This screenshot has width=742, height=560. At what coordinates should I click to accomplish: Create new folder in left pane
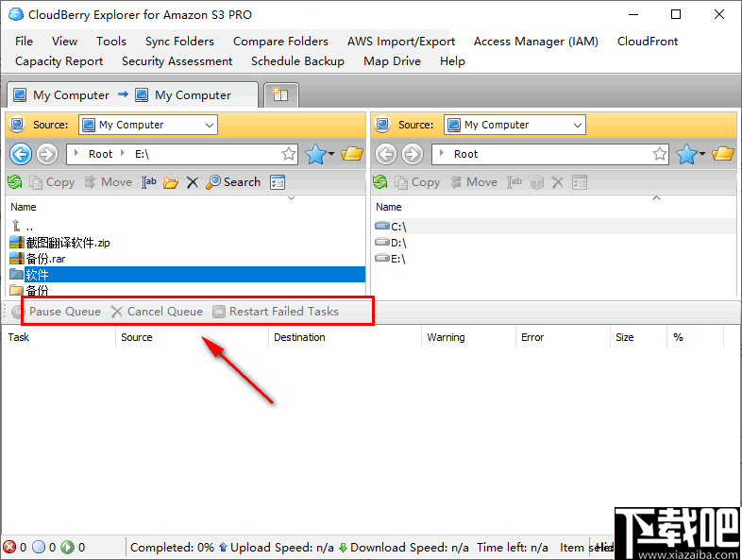click(170, 182)
